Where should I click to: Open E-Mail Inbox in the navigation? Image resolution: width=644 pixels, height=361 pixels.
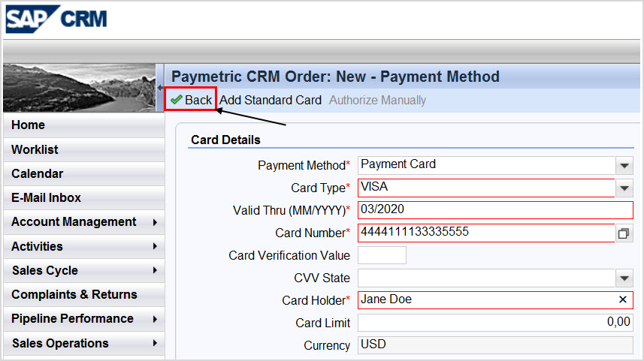83,197
